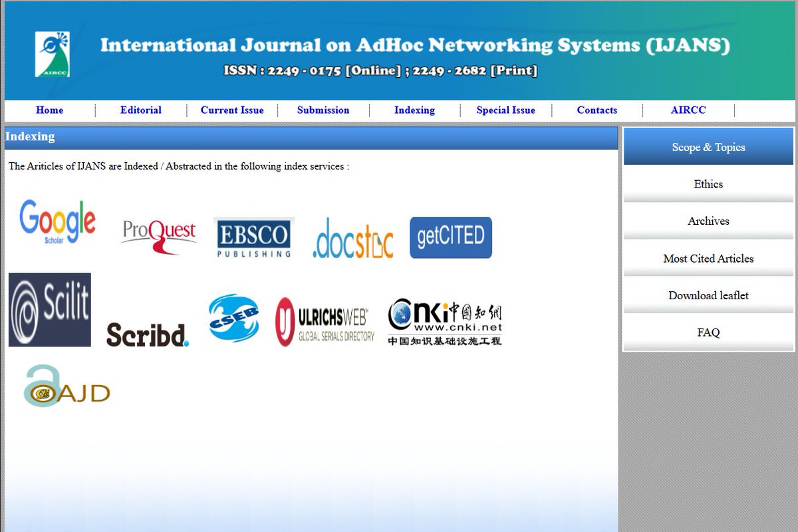The height and width of the screenshot is (532, 798).
Task: Open the Special Issue menu item
Action: pyautogui.click(x=505, y=110)
